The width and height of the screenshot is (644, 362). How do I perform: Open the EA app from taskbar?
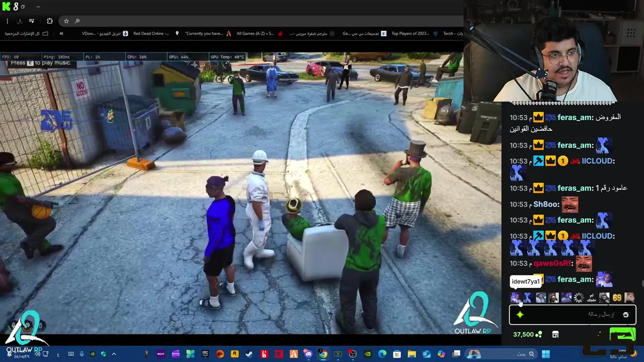220,354
